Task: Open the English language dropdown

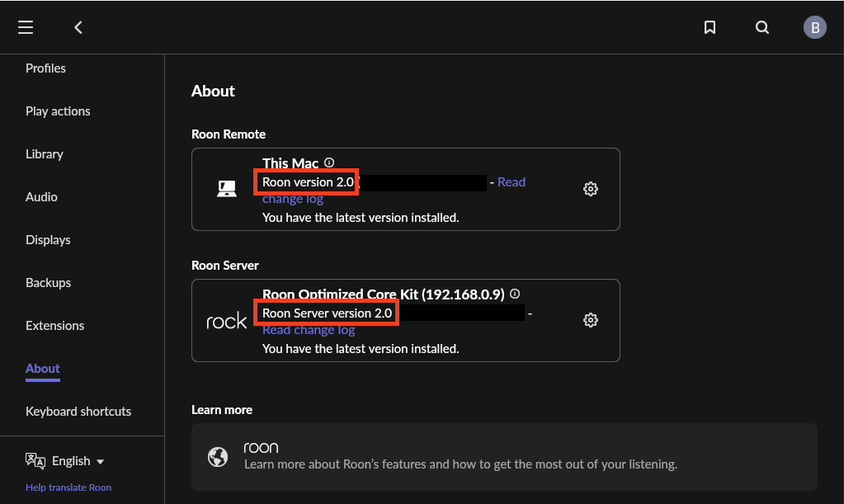Action: [x=78, y=461]
